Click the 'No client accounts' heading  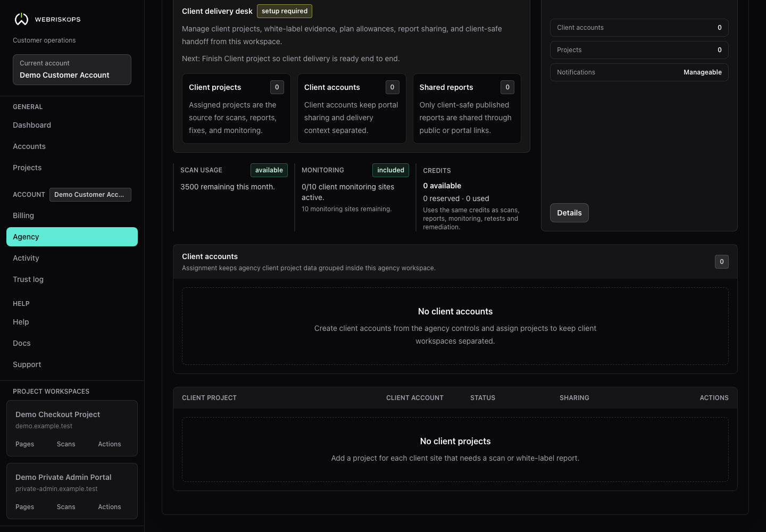[455, 312]
